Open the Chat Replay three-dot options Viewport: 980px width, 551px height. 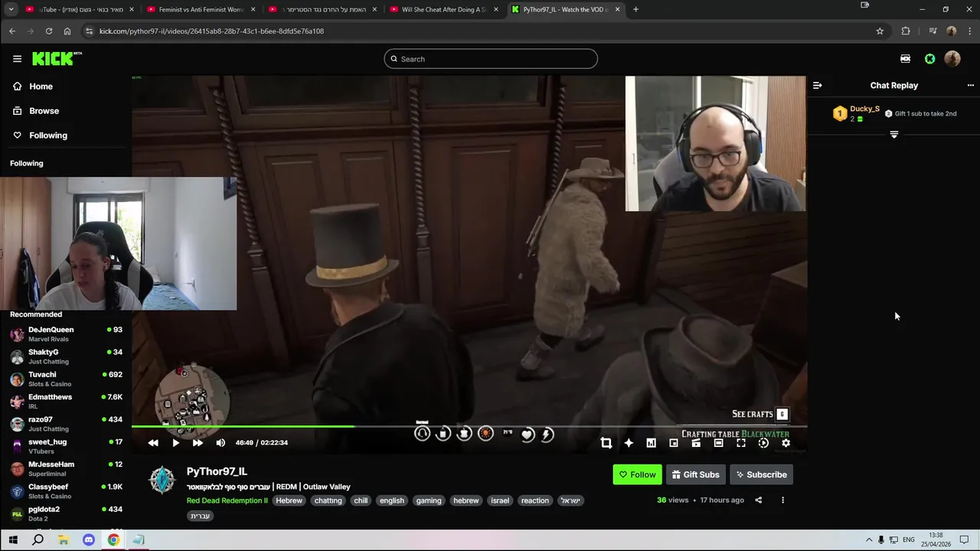(970, 86)
